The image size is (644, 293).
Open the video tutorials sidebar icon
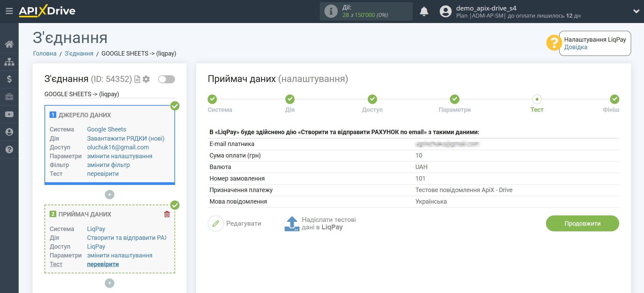point(9,114)
